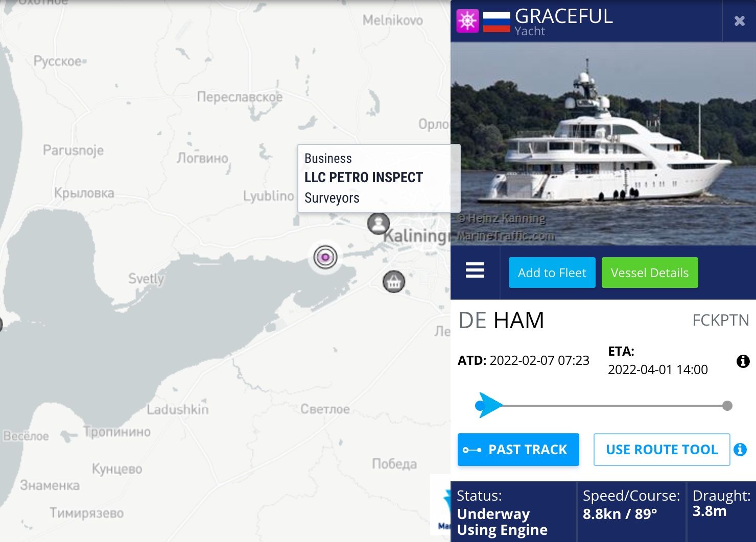Add GRACEFUL to Fleet
The image size is (756, 542).
click(x=552, y=273)
